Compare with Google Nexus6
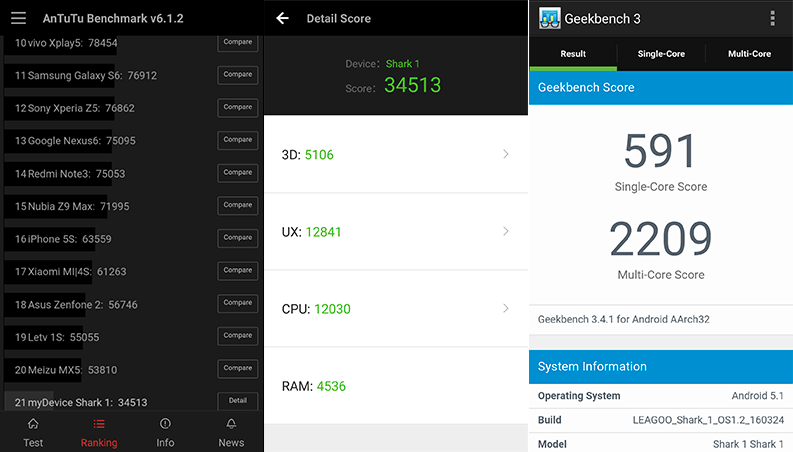793x452 pixels. tap(238, 140)
